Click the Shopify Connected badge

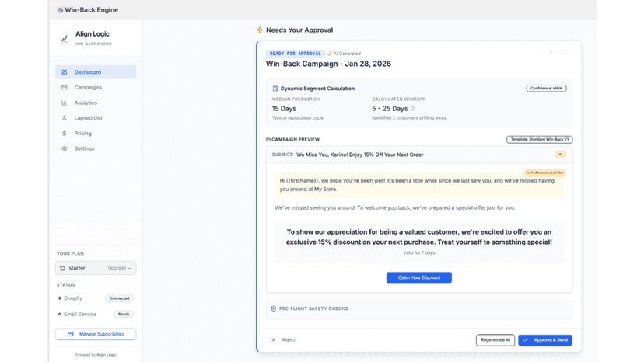click(120, 298)
